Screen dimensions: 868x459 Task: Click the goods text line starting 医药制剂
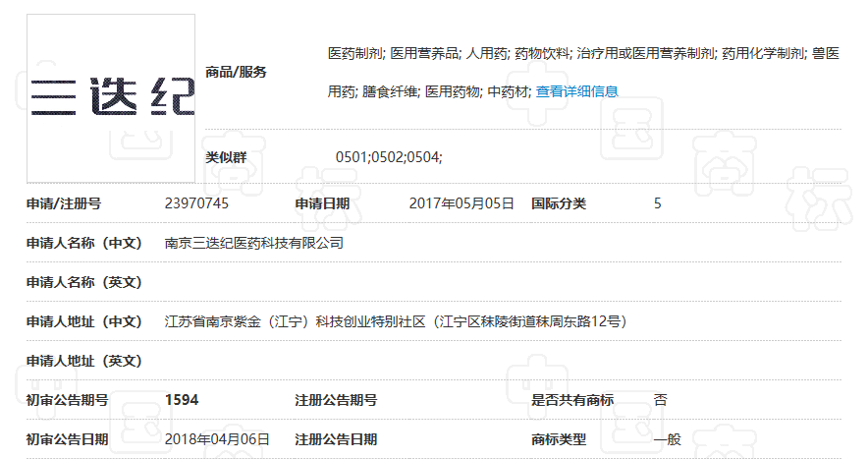point(583,53)
